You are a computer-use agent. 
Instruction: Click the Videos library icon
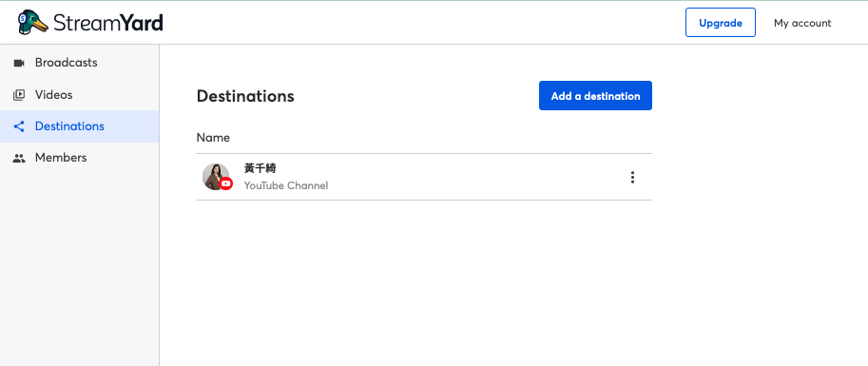pyautogui.click(x=19, y=95)
